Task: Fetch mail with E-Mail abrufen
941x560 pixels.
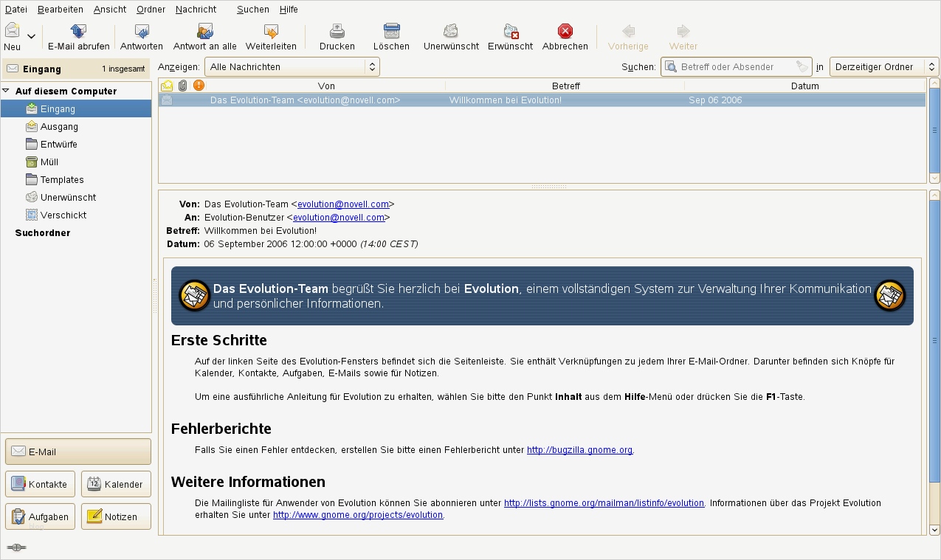Action: pyautogui.click(x=79, y=37)
